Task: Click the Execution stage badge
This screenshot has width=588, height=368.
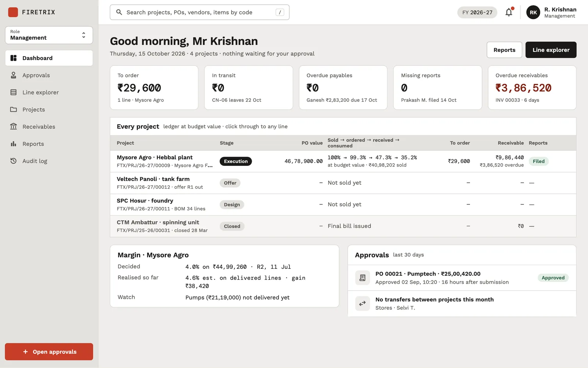Action: (x=236, y=161)
